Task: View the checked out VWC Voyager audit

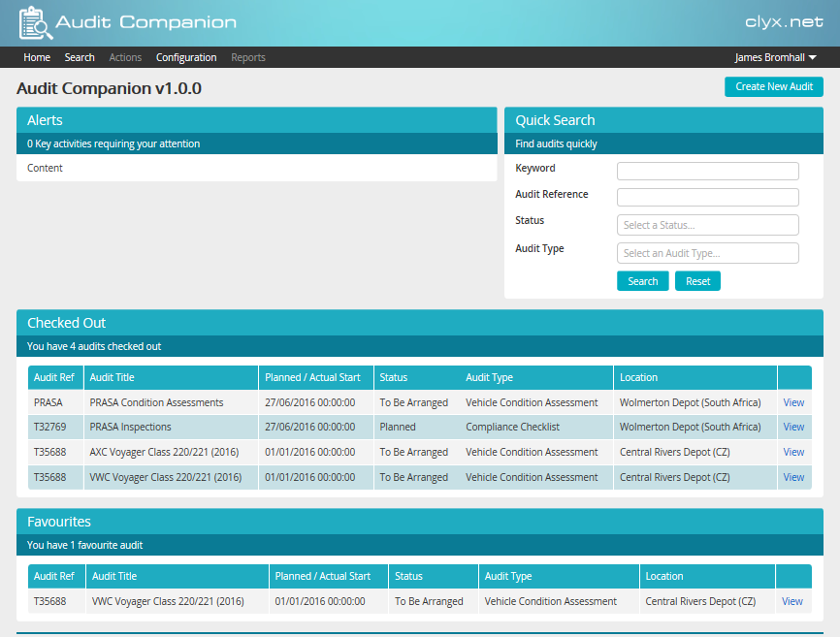Action: coord(793,477)
